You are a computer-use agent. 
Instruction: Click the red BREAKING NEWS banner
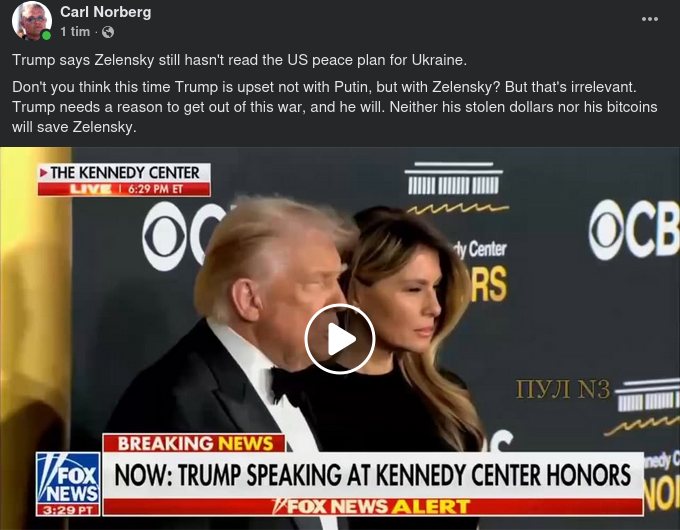(194, 443)
